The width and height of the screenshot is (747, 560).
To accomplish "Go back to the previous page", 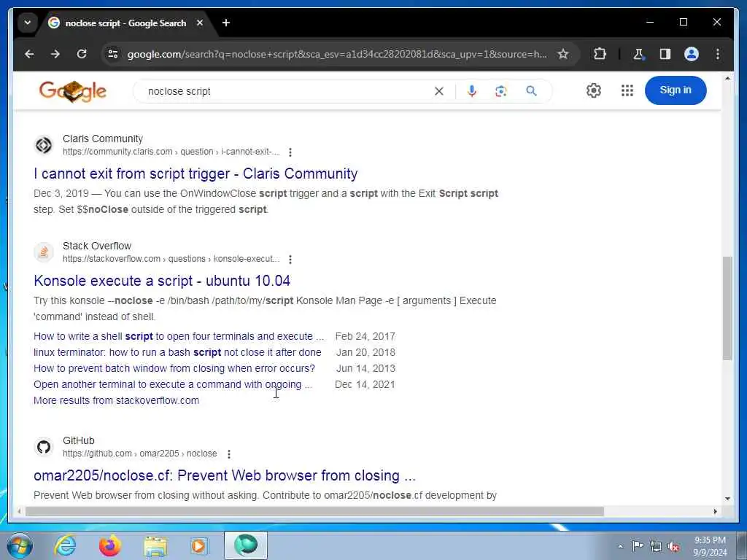I will click(29, 54).
